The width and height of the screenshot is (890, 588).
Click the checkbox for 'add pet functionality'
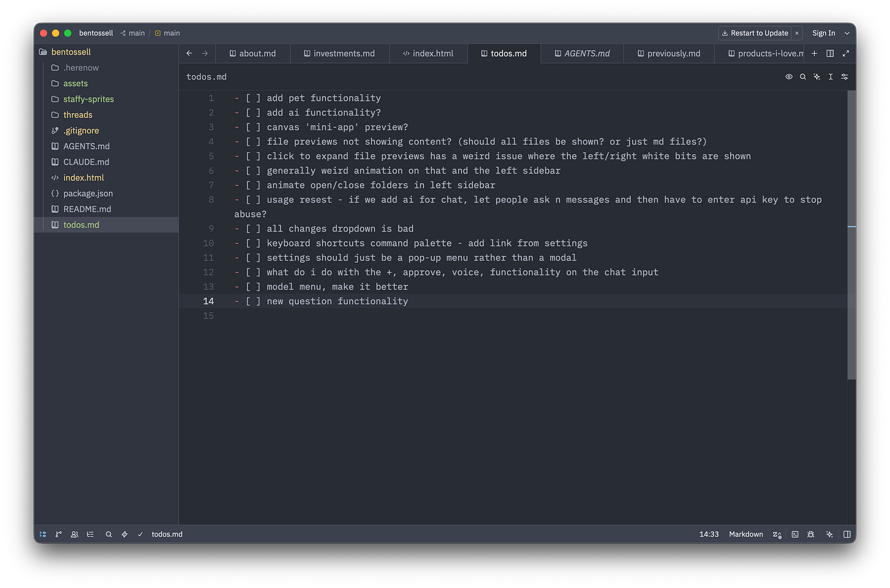(x=253, y=98)
